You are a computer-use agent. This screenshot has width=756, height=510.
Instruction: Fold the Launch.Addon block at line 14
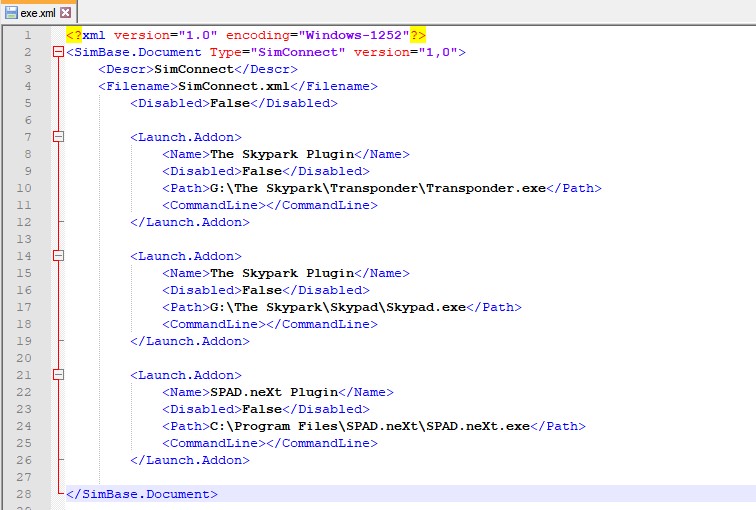tap(58, 256)
